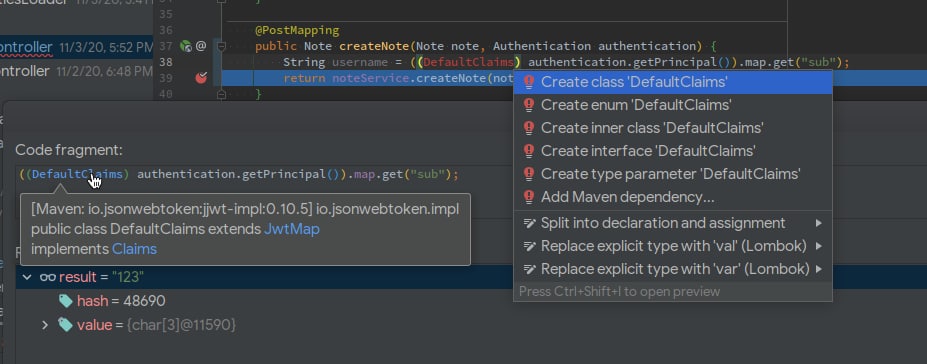Click fold end marker on line 40
Screen dimensions: 927x364
[221, 94]
